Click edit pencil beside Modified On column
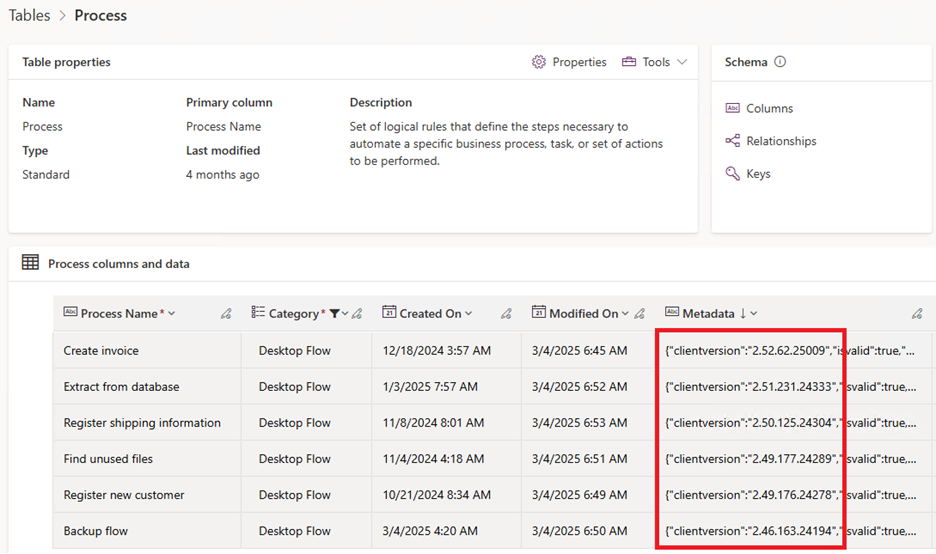936x554 pixels. point(639,313)
